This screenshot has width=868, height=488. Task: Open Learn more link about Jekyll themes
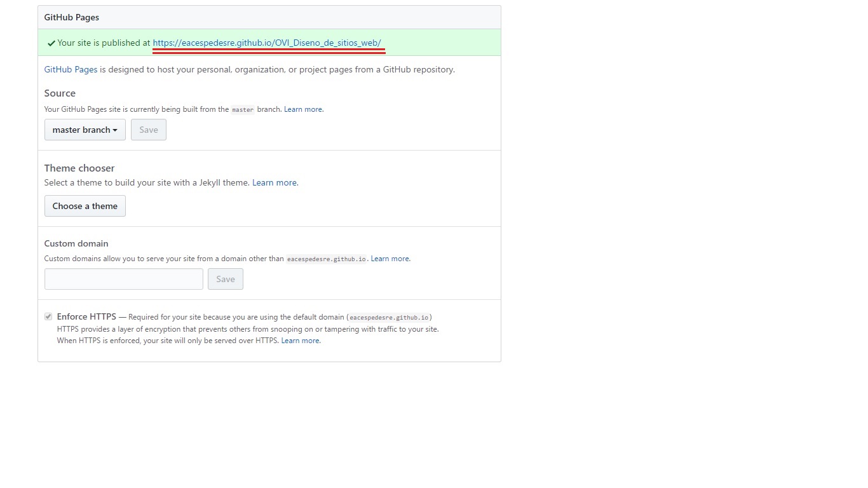click(275, 182)
